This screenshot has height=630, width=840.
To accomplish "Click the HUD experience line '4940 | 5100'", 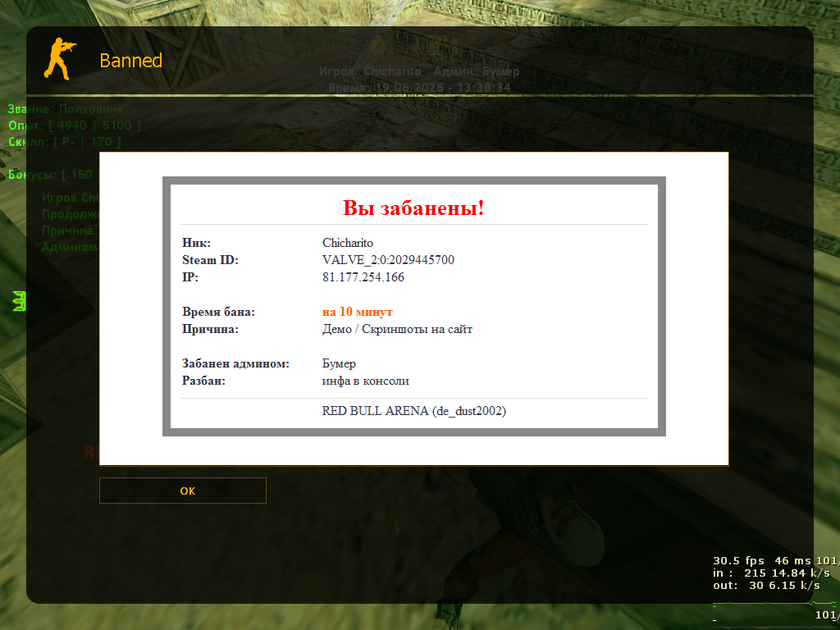I will point(75,126).
